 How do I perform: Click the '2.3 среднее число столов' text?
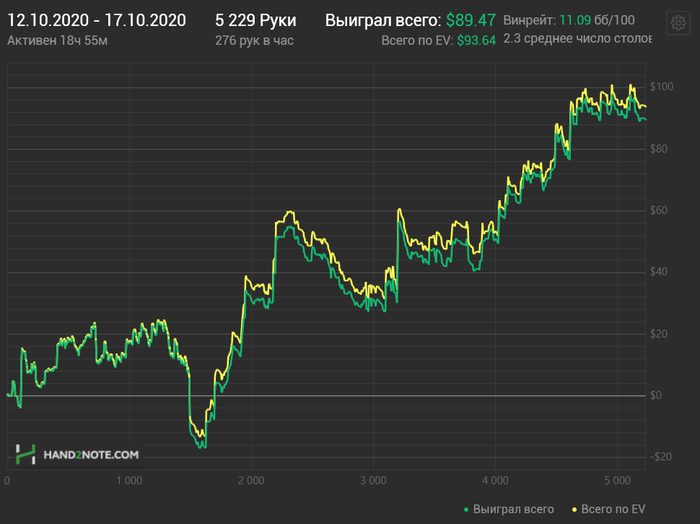[577, 39]
